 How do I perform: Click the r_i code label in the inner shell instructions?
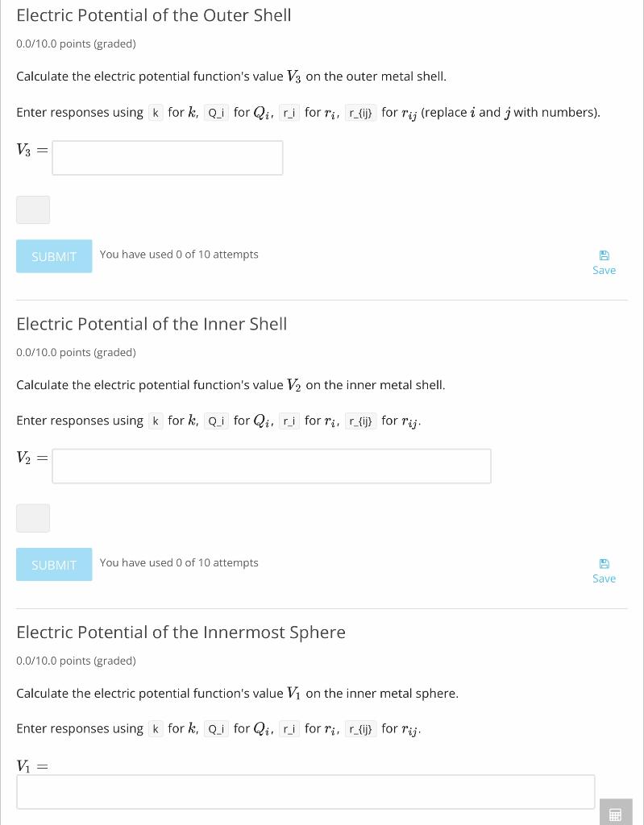[289, 421]
